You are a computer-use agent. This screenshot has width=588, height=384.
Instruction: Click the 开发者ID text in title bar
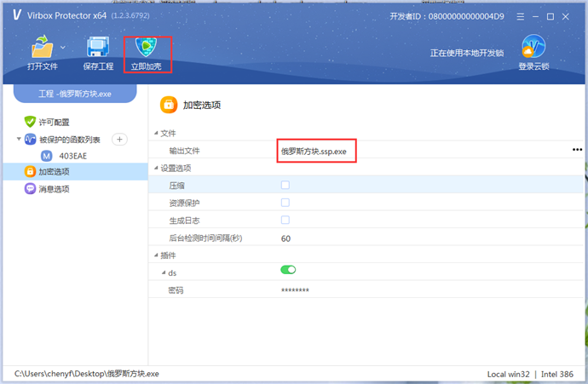click(447, 16)
